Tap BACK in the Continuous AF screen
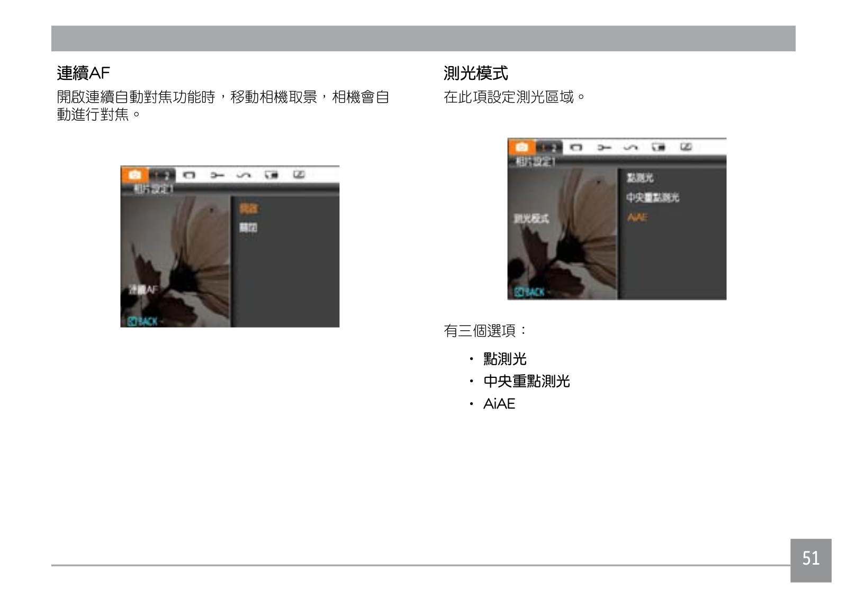 tap(143, 321)
